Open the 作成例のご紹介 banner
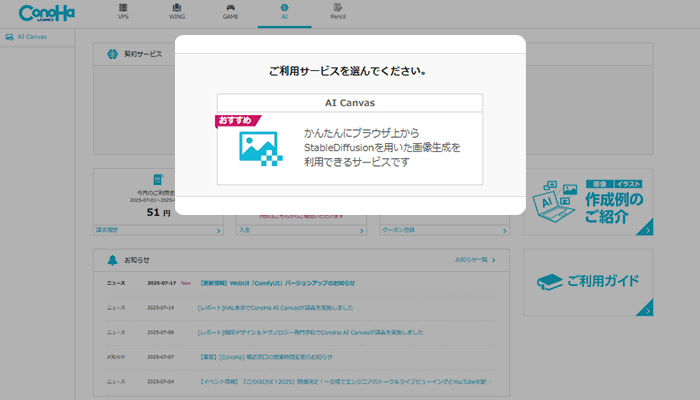Viewport: 700px width, 400px height. coord(588,202)
